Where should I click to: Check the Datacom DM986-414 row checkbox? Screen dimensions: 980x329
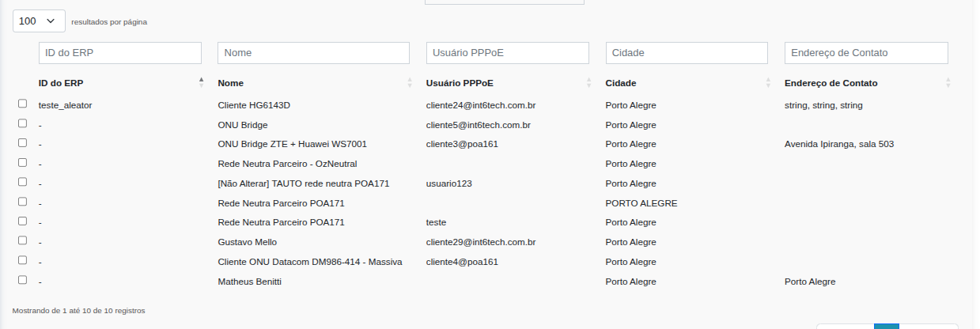pos(23,260)
